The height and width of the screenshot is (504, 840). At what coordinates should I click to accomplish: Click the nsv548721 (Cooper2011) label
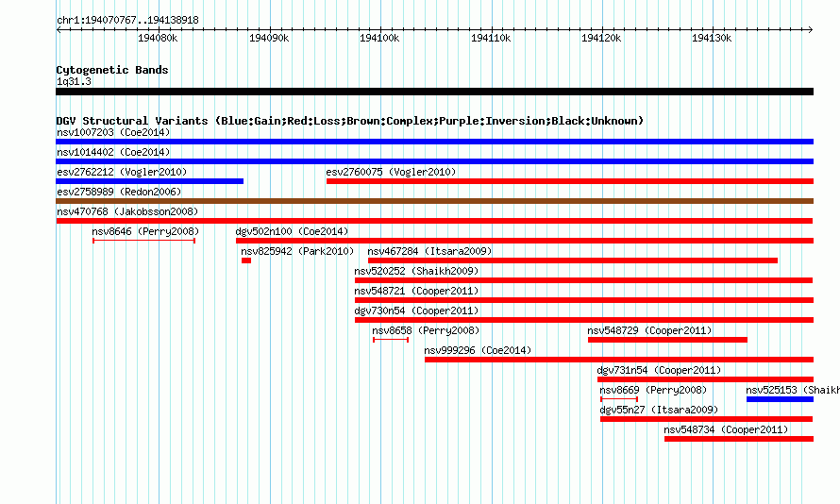(x=416, y=291)
